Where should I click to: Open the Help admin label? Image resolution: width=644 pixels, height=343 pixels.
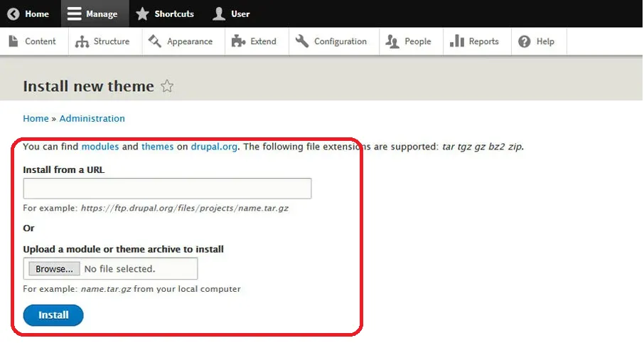pyautogui.click(x=545, y=41)
